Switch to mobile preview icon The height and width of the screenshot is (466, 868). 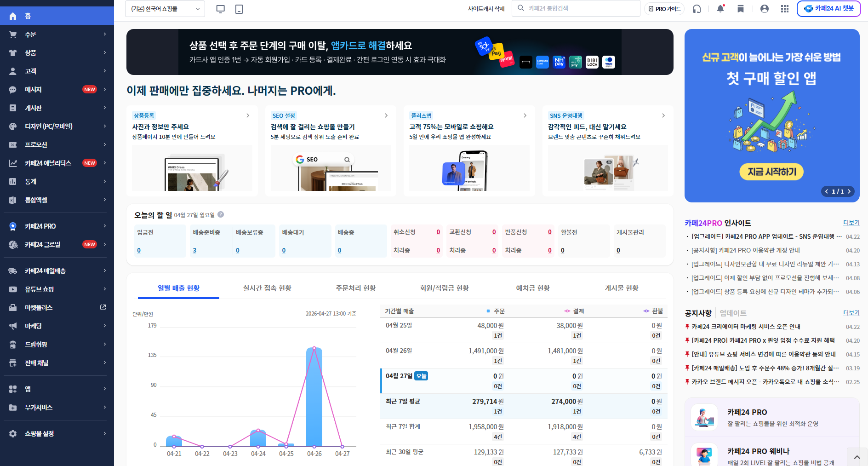239,9
